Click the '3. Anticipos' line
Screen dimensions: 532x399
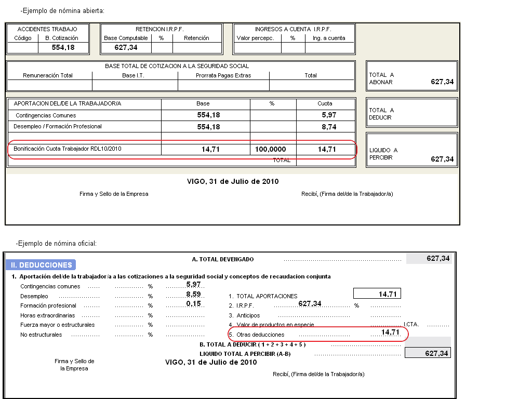coord(244,315)
